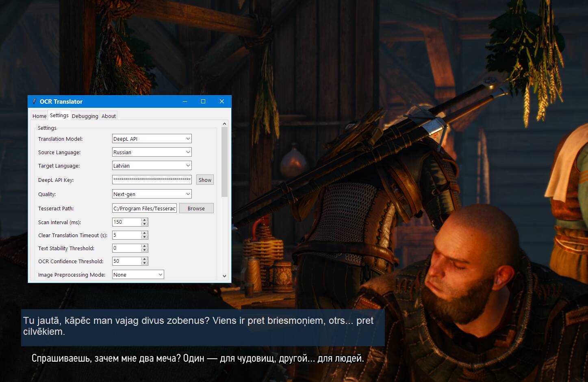Maximize the OCR Translator window
The height and width of the screenshot is (382, 588).
203,101
